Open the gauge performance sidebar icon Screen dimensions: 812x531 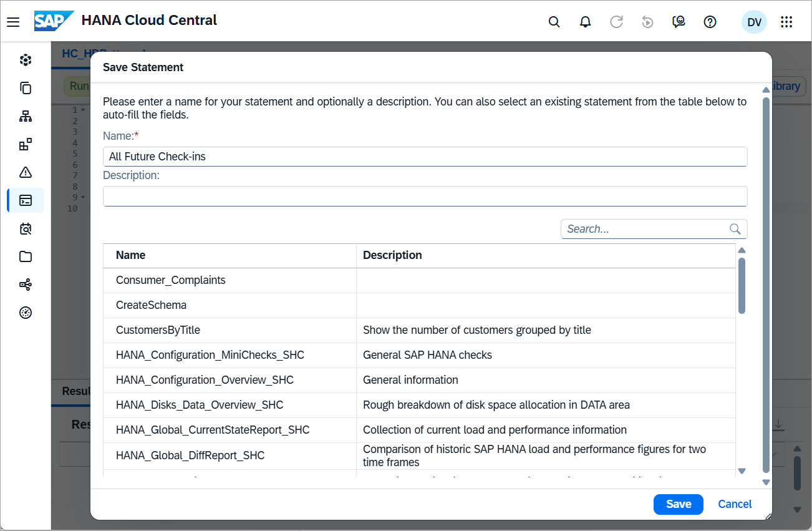point(26,313)
